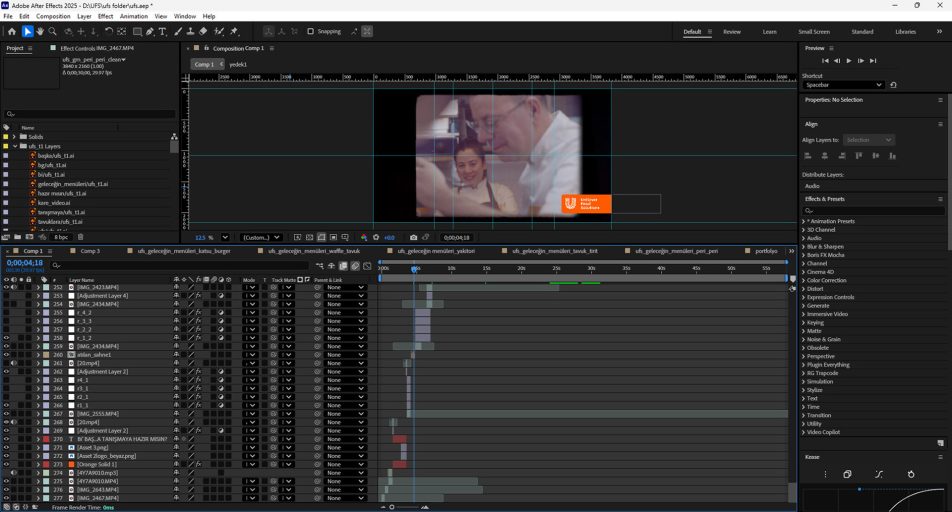
Task: Select the Zoom tool in toolbar
Action: (53, 32)
